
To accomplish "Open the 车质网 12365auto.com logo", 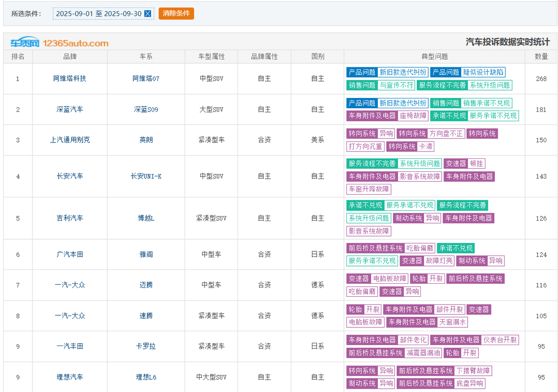I will [60, 43].
